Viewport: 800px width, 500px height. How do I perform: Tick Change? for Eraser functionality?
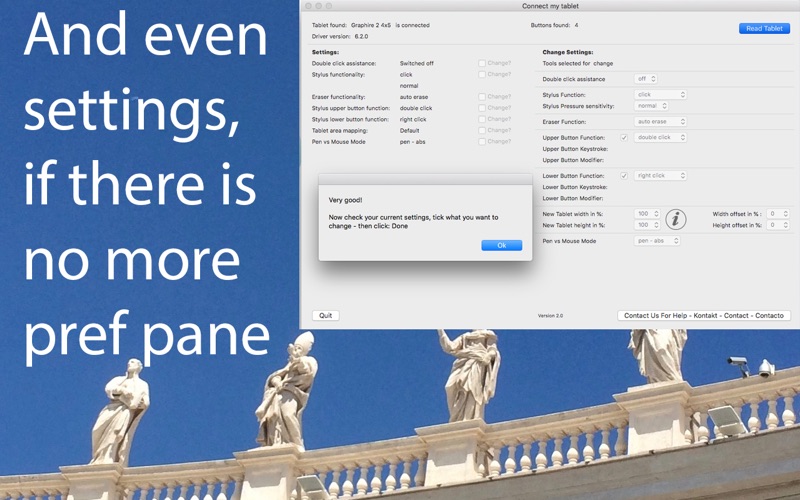[x=482, y=96]
